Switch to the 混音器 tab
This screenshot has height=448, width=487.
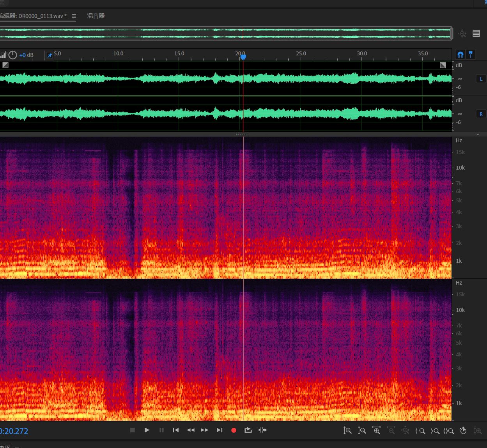96,16
